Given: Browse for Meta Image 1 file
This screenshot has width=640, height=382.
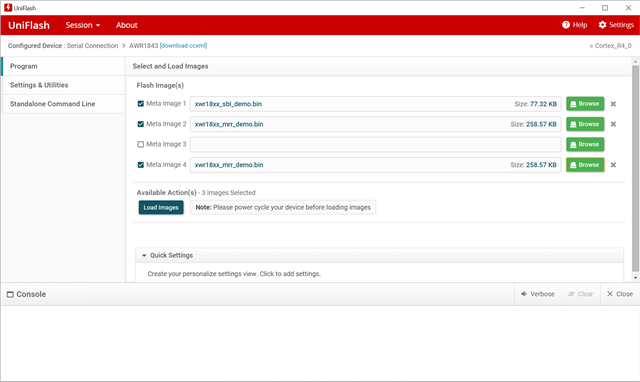Looking at the screenshot, I should [585, 104].
